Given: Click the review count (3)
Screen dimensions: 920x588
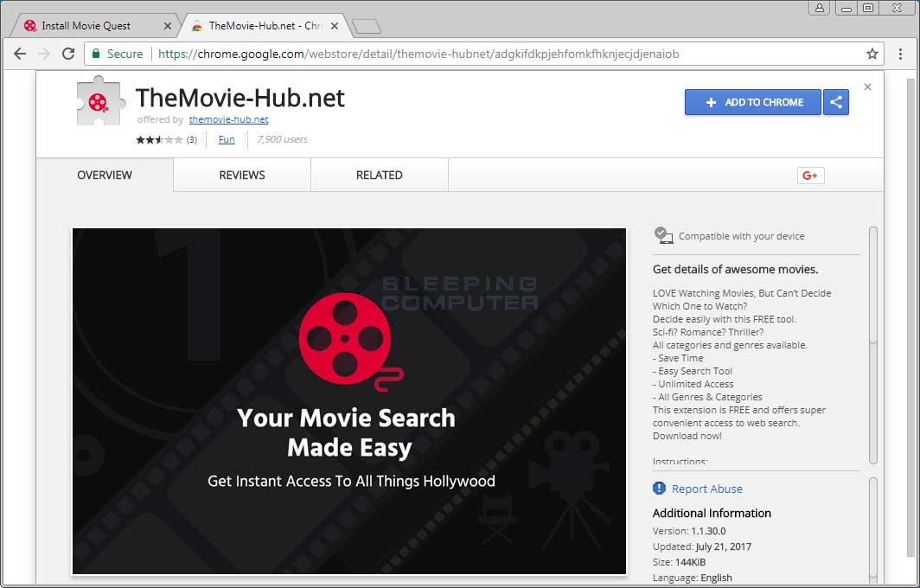Looking at the screenshot, I should click(192, 140).
